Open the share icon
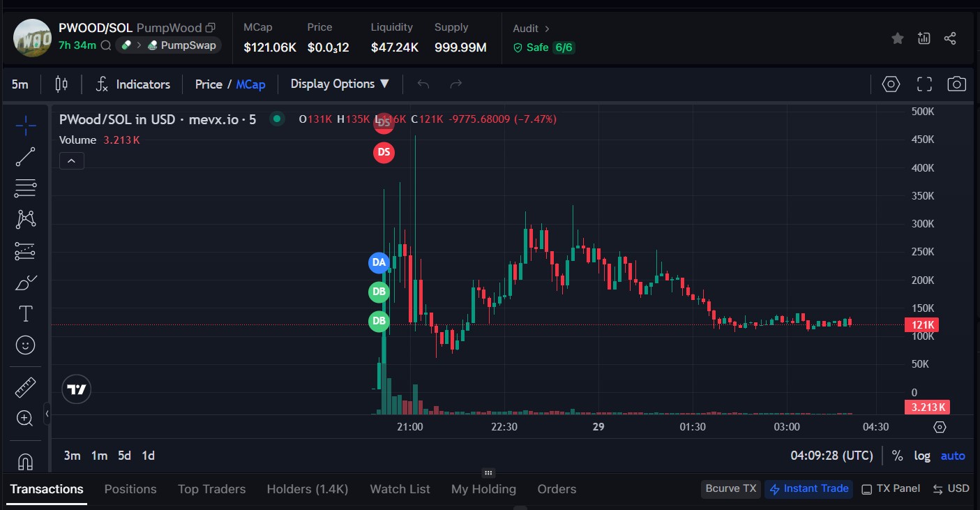980x510 pixels. click(x=950, y=38)
